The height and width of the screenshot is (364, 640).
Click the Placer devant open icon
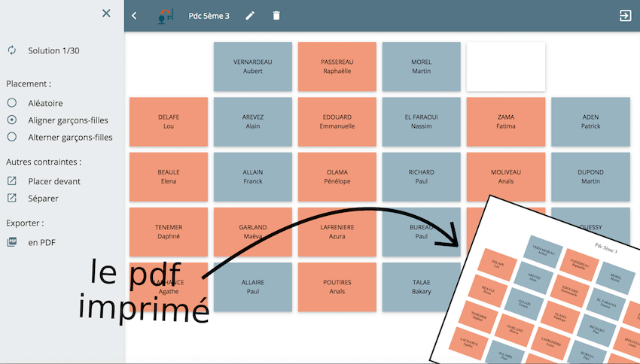[12, 181]
